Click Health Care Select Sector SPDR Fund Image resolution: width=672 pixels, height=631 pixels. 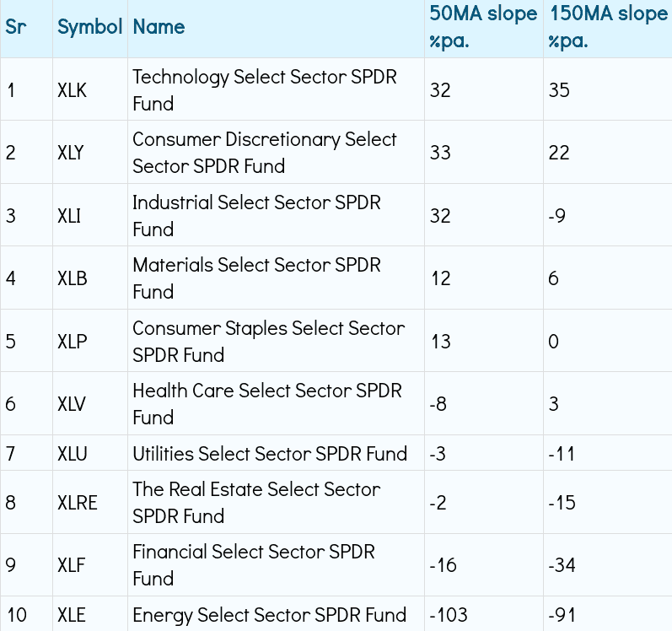click(x=266, y=403)
